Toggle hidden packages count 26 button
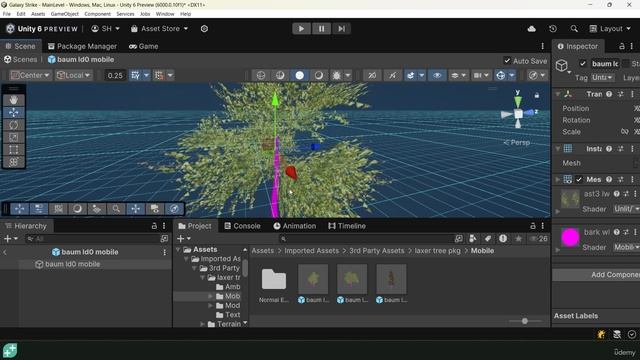 point(538,239)
